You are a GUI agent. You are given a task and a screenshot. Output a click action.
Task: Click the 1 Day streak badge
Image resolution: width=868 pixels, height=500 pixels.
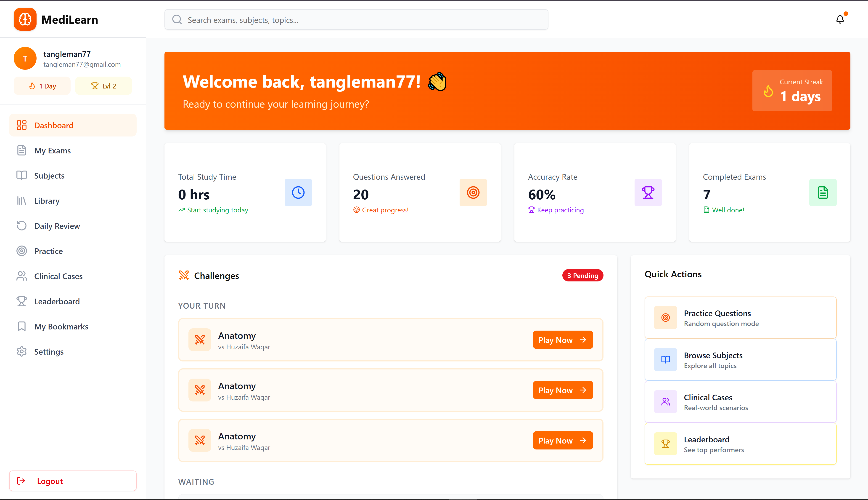tap(42, 86)
